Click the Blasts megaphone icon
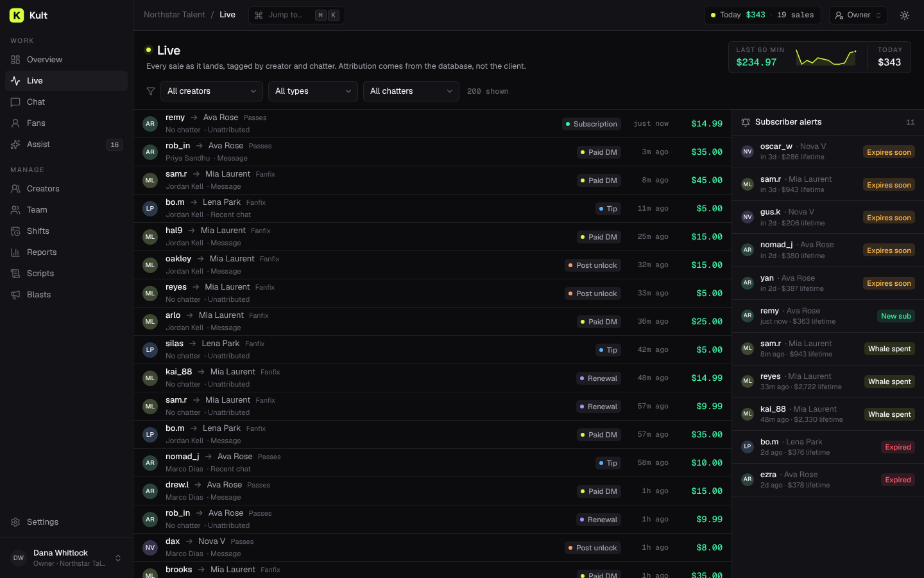 click(x=15, y=295)
